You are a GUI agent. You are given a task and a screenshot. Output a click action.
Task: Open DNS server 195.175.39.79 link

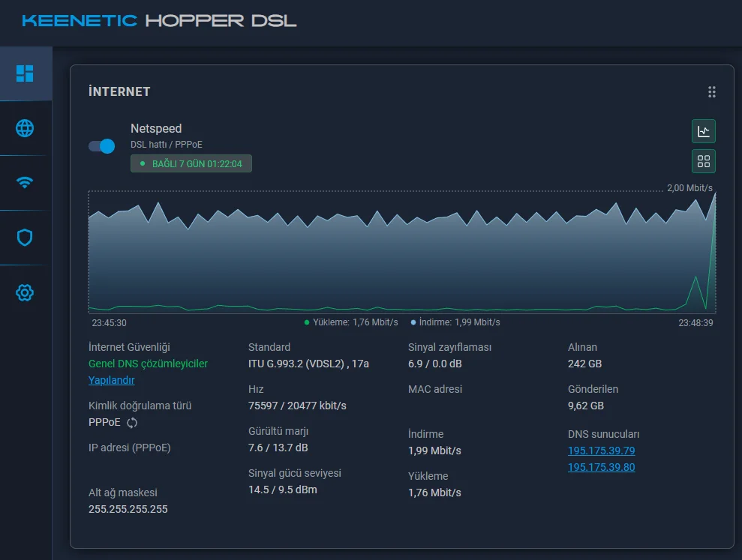click(601, 451)
